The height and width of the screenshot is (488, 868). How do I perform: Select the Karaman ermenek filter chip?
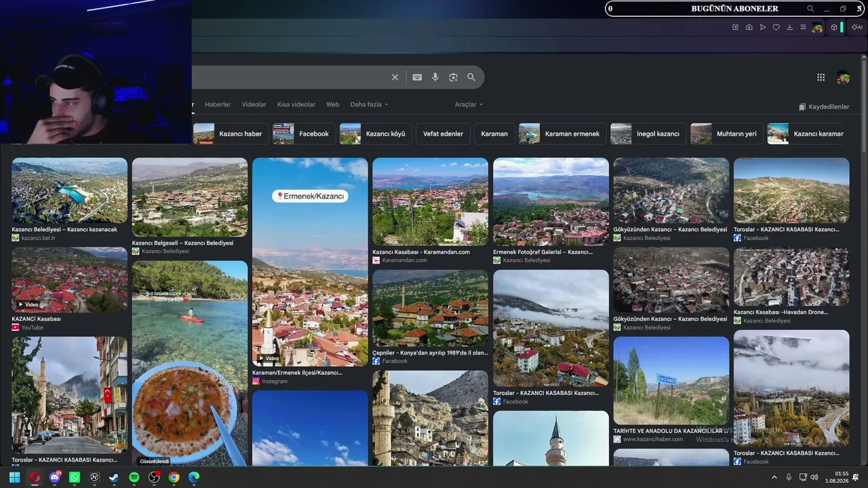pyautogui.click(x=562, y=134)
